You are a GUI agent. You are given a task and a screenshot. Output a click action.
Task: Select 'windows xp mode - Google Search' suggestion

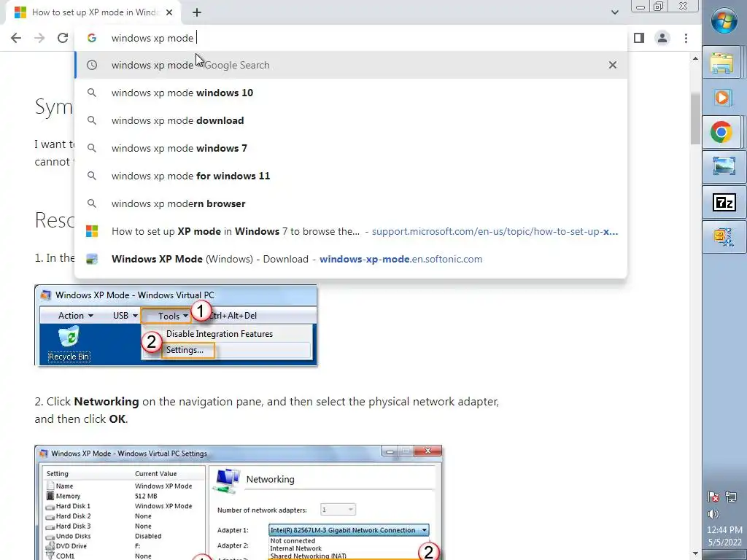tap(351, 65)
